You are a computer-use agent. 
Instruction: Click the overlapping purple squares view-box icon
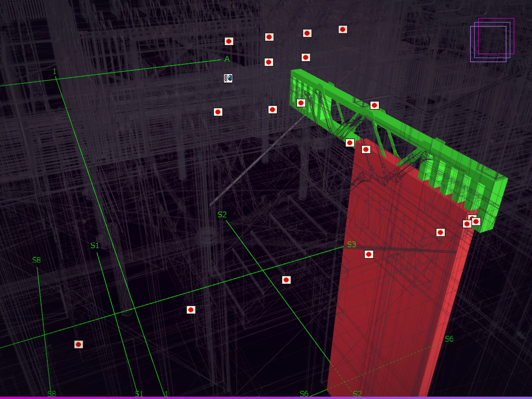click(492, 40)
